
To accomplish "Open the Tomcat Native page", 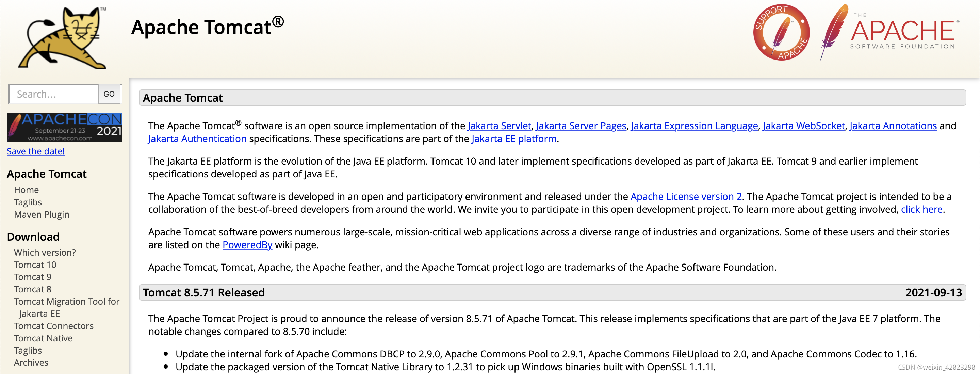I will pos(43,338).
